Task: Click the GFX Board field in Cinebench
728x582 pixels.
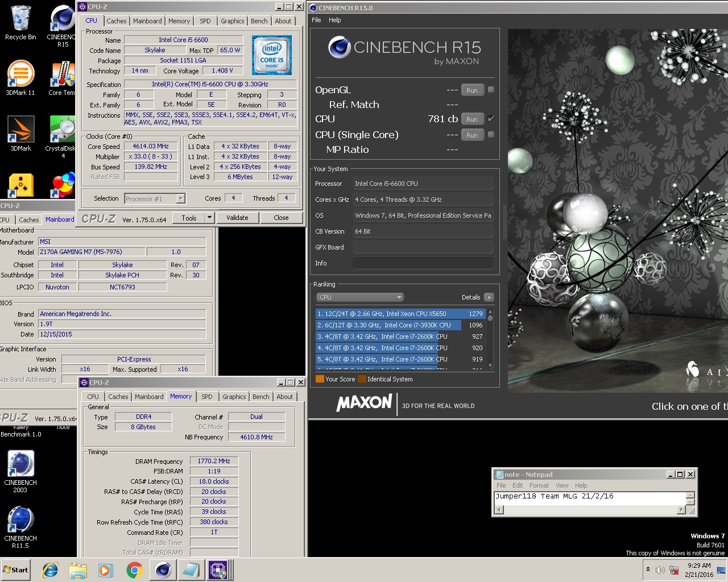Action: 423,247
